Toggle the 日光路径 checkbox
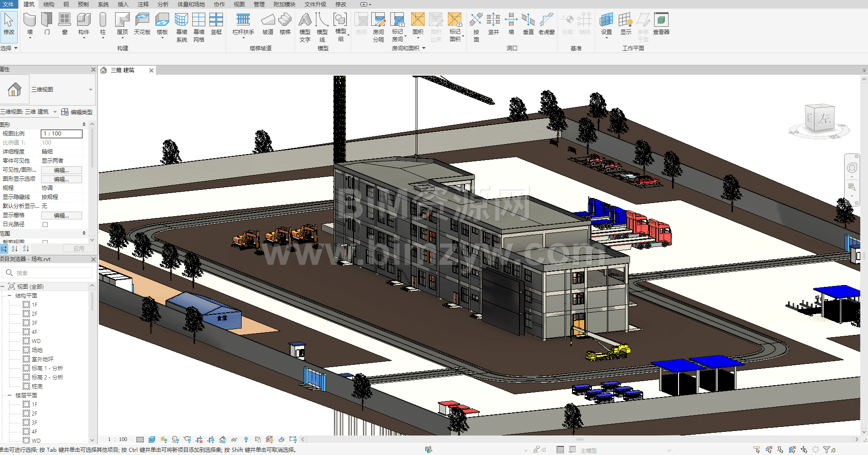 point(45,224)
